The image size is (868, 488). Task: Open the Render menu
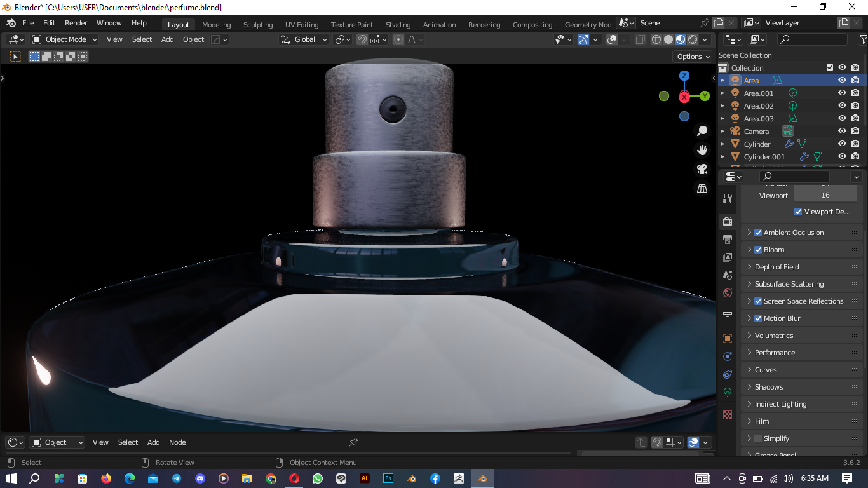[76, 23]
